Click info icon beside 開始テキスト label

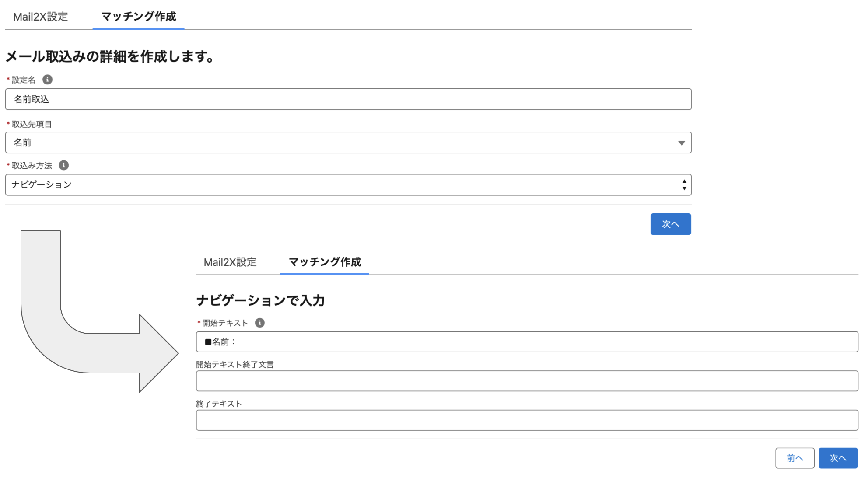(259, 323)
